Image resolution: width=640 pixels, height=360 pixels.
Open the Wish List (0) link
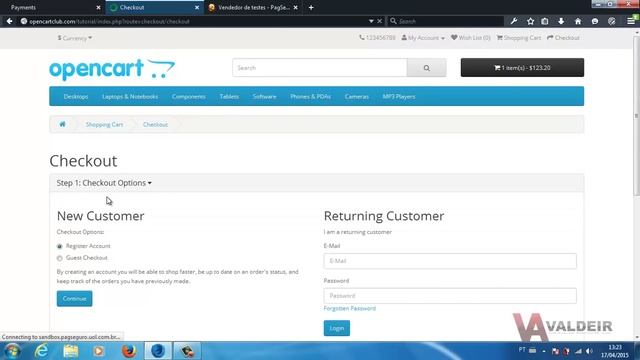tap(470, 38)
